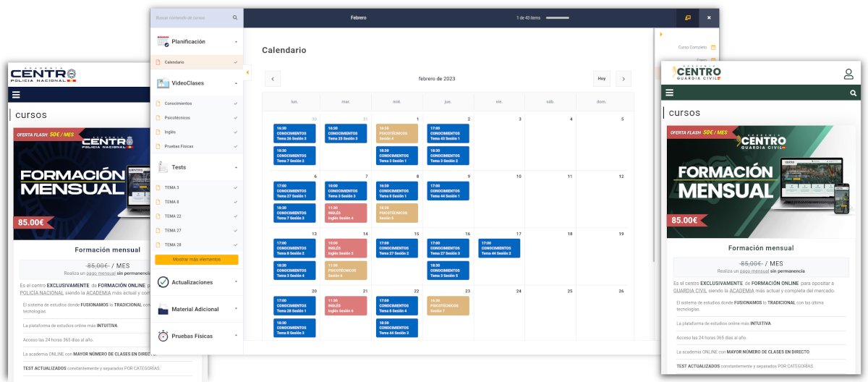The height and width of the screenshot is (382, 868).
Task: Expand the Actualizaciones section
Action: pos(236,281)
